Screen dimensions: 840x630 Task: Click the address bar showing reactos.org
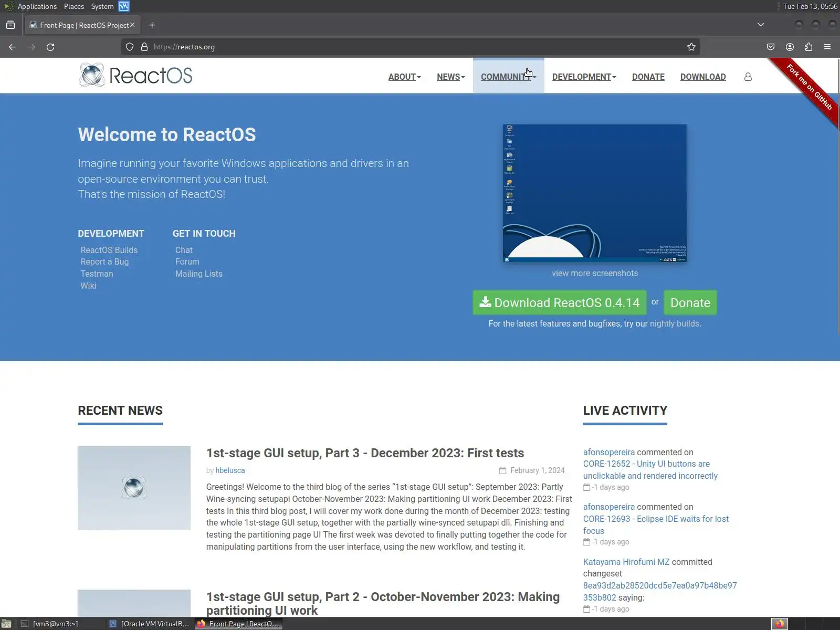409,47
